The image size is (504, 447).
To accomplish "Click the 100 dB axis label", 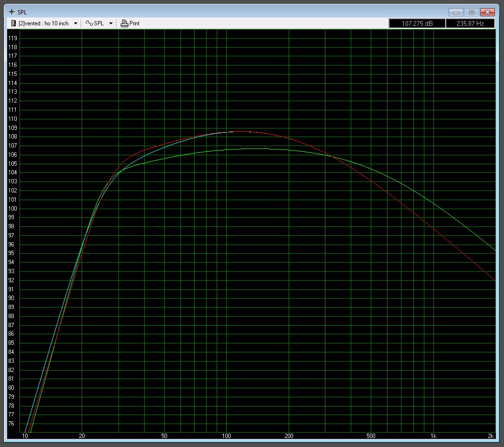I will point(12,208).
